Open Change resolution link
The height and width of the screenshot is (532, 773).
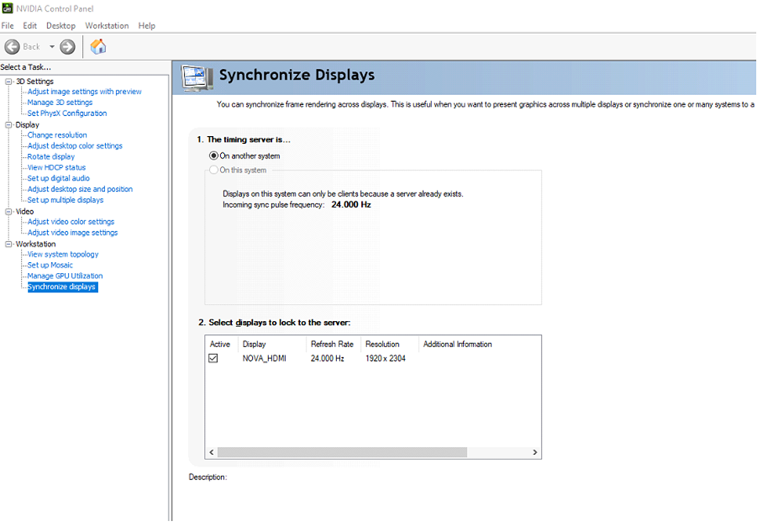57,135
